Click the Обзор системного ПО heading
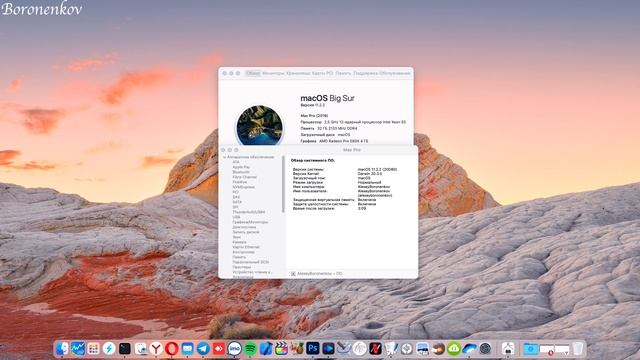640x360 pixels. (313, 160)
